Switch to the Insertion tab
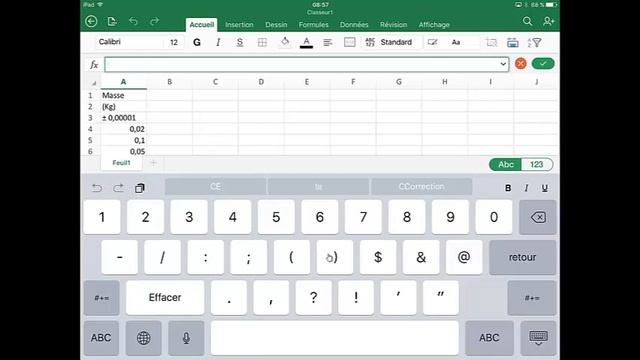 (x=239, y=25)
